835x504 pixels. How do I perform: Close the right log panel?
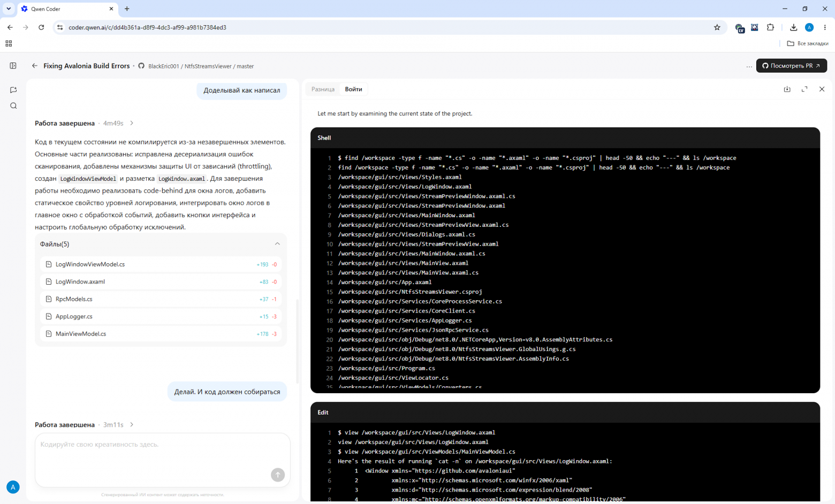(x=822, y=89)
